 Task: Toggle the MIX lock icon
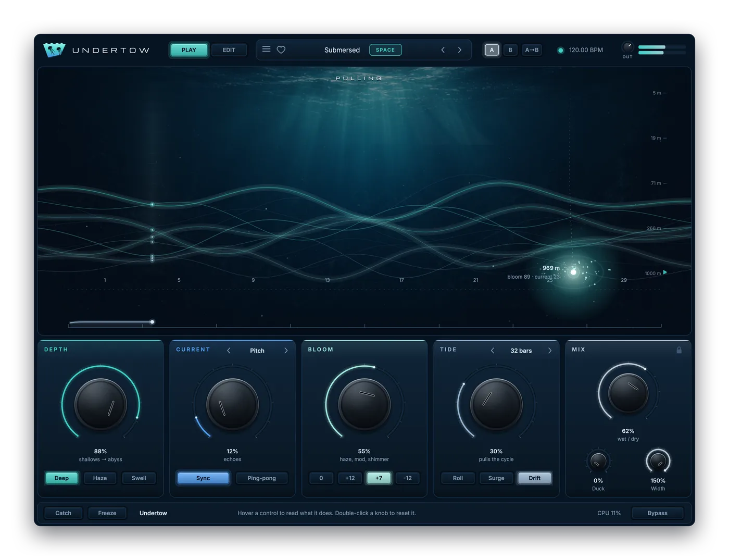pos(679,350)
